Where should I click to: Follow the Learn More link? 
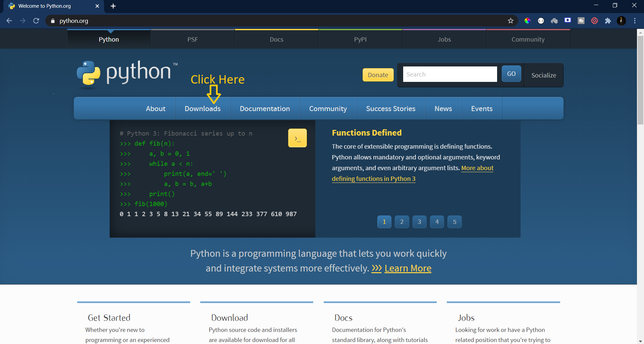pos(408,268)
